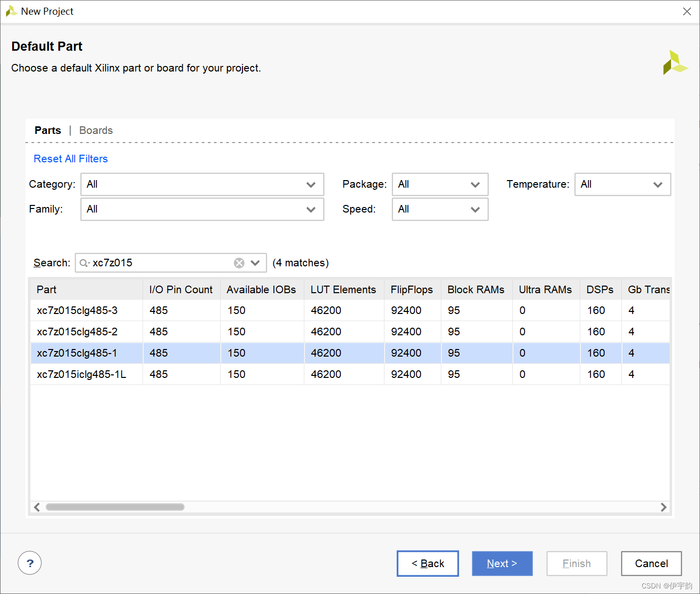This screenshot has height=594, width=700.
Task: Click 485 pin count in xc7z015clg485-2 row
Action: pos(159,332)
